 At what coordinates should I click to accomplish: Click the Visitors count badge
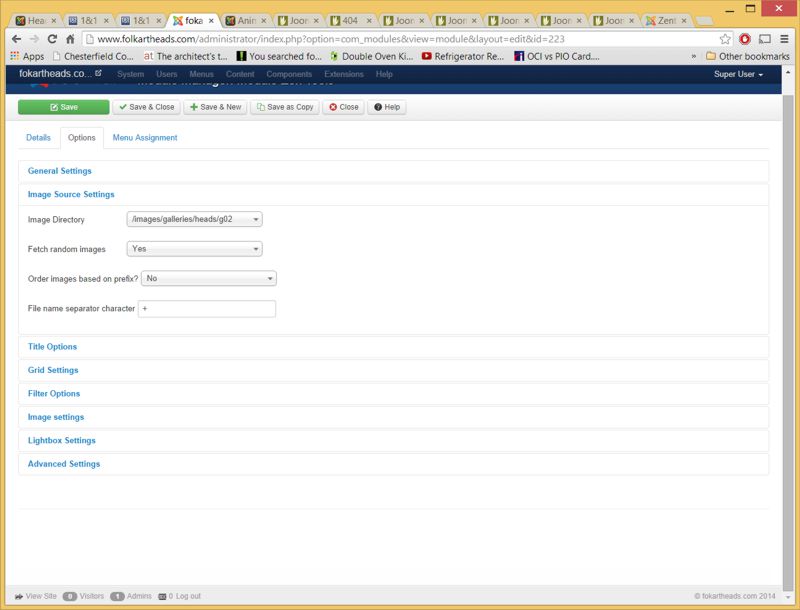tap(70, 596)
